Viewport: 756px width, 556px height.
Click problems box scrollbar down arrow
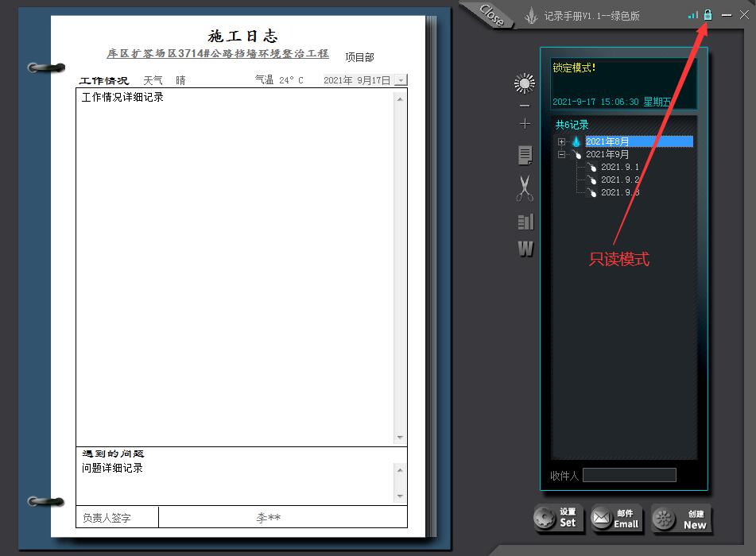tap(400, 496)
